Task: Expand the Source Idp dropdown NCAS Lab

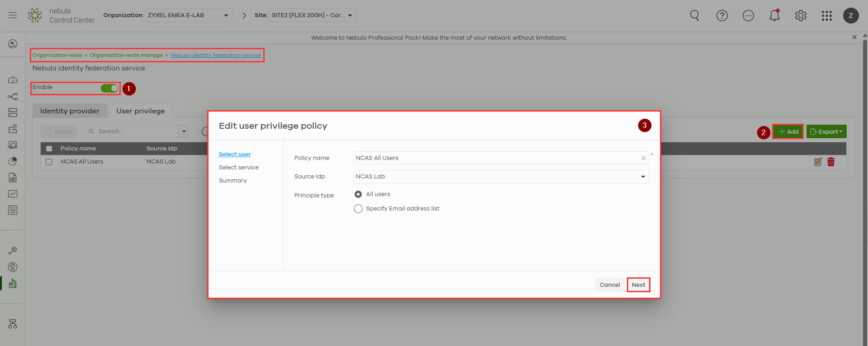Action: 501,177
